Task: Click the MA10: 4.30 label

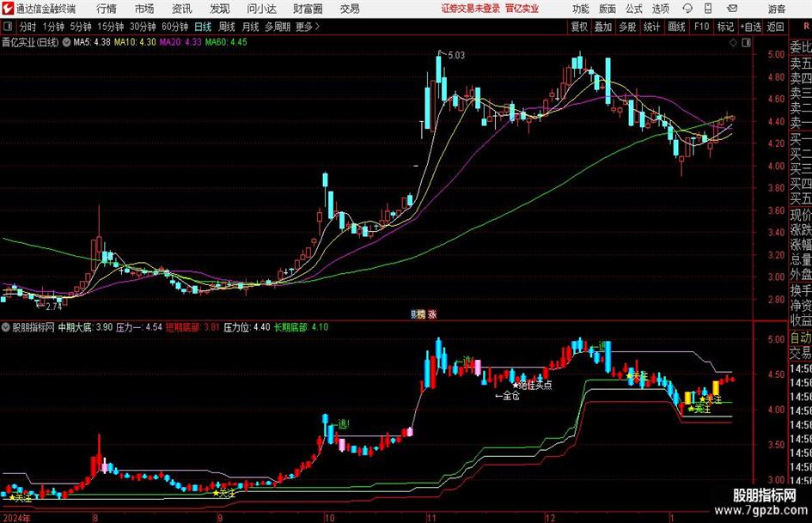Action: pyautogui.click(x=135, y=42)
